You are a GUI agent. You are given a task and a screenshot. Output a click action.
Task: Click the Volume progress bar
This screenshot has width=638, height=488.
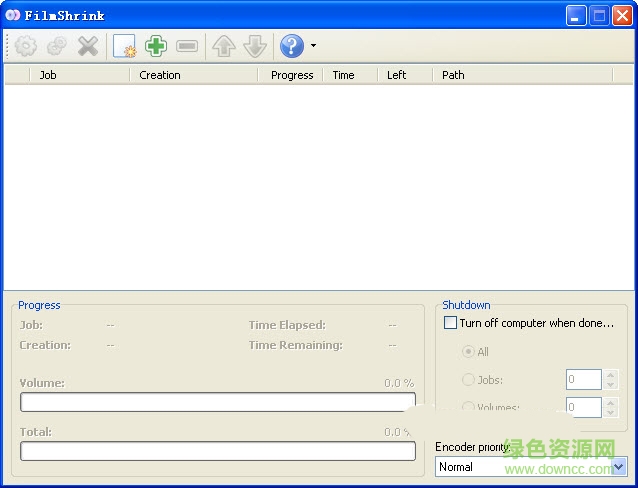[x=218, y=402]
